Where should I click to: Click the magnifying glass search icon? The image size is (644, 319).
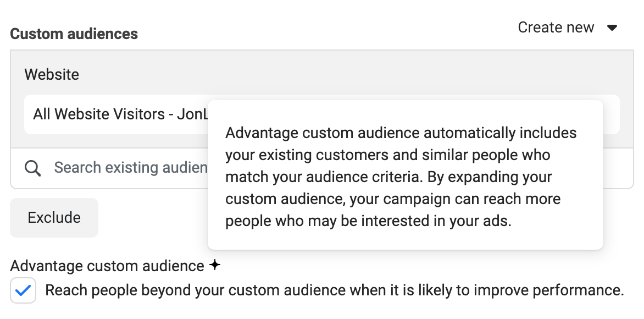(32, 168)
